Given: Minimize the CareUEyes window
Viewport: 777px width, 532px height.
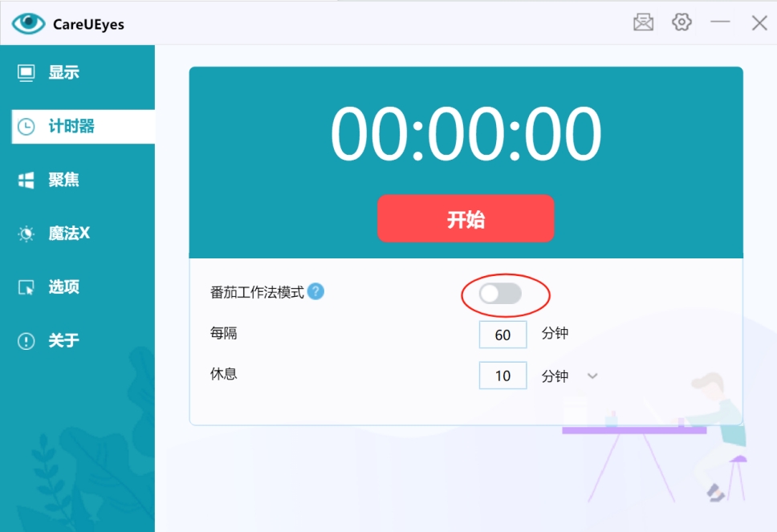Looking at the screenshot, I should (x=720, y=22).
